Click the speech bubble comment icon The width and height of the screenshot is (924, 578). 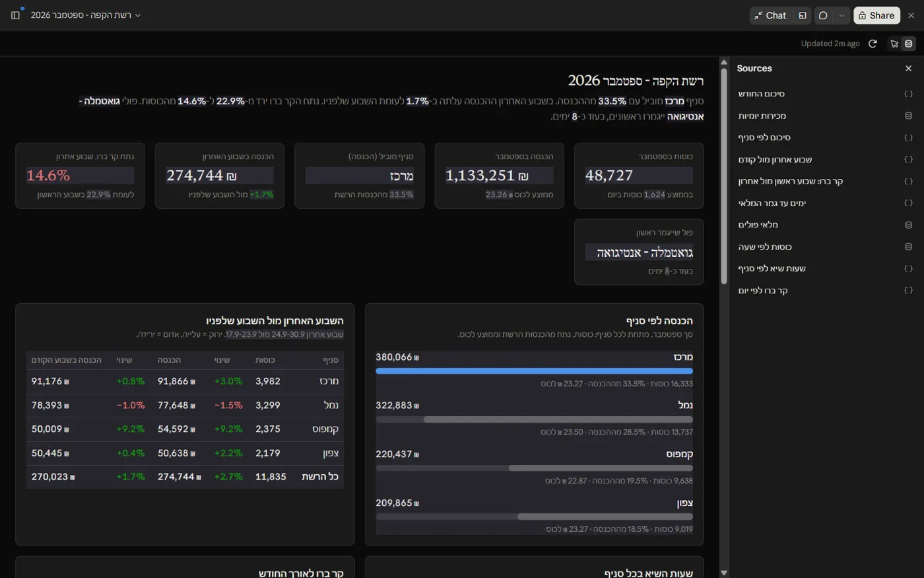click(x=823, y=15)
